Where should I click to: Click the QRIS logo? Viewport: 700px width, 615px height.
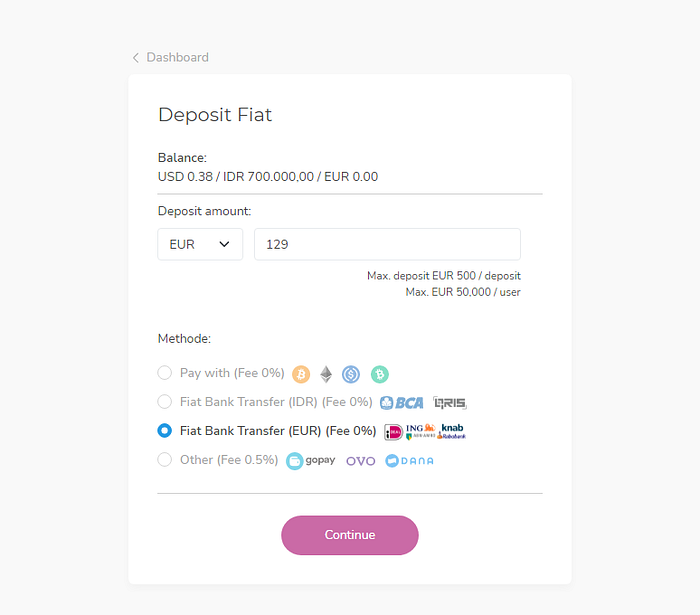coord(450,403)
